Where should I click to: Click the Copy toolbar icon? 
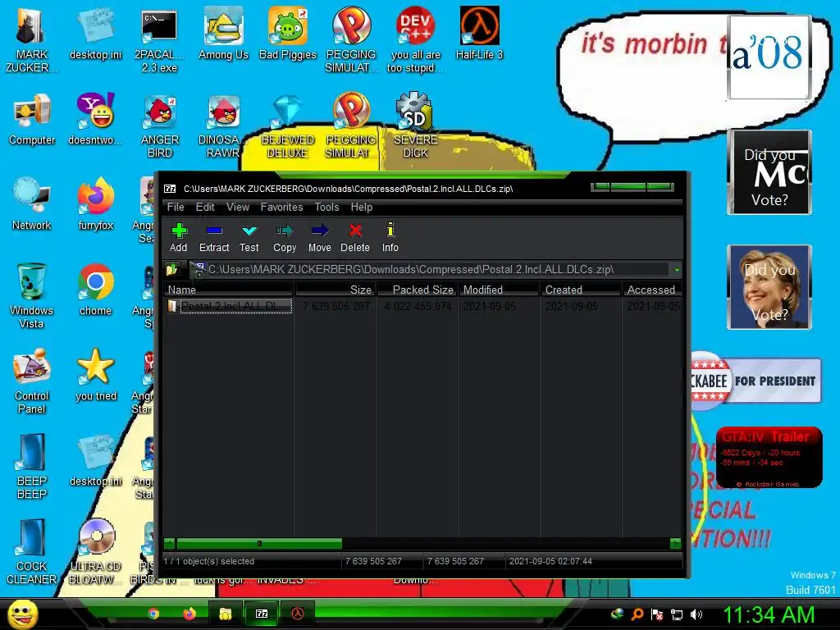tap(285, 237)
